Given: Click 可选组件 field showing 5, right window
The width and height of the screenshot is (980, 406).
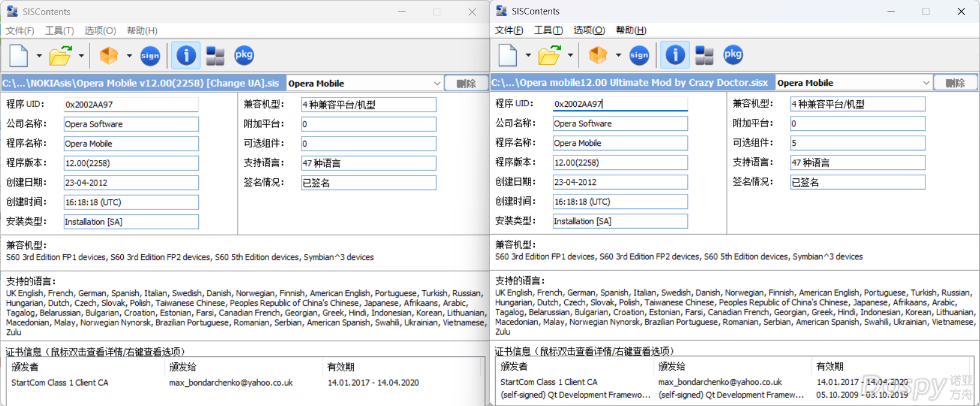Looking at the screenshot, I should tap(857, 143).
